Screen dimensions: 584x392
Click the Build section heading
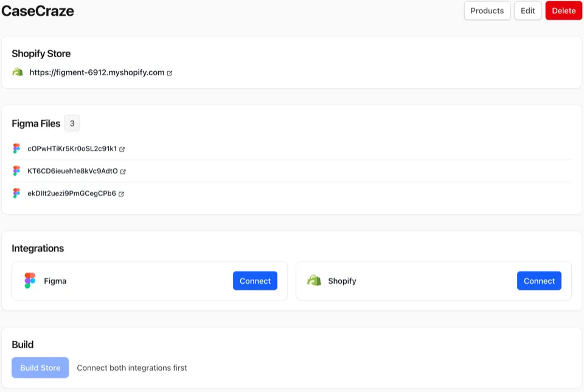23,345
